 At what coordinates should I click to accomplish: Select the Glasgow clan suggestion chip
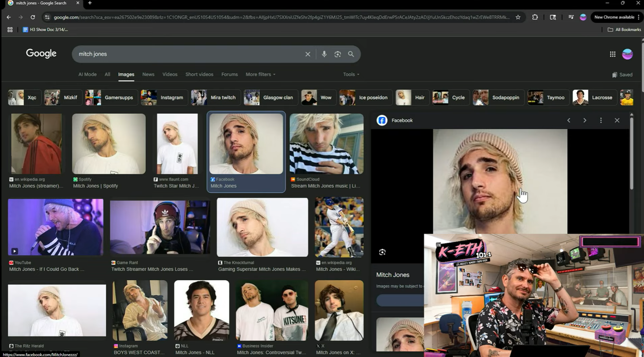[271, 97]
